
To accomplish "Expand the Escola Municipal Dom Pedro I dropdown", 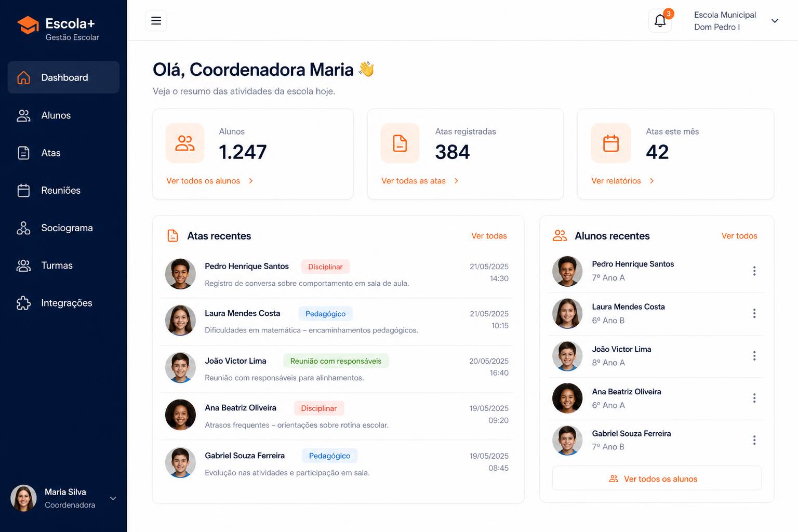I will [775, 21].
